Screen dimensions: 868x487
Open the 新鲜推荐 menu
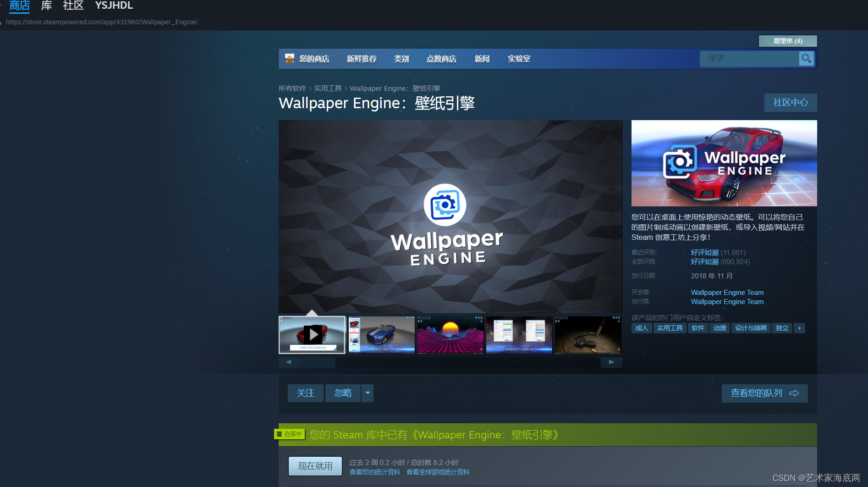(362, 59)
